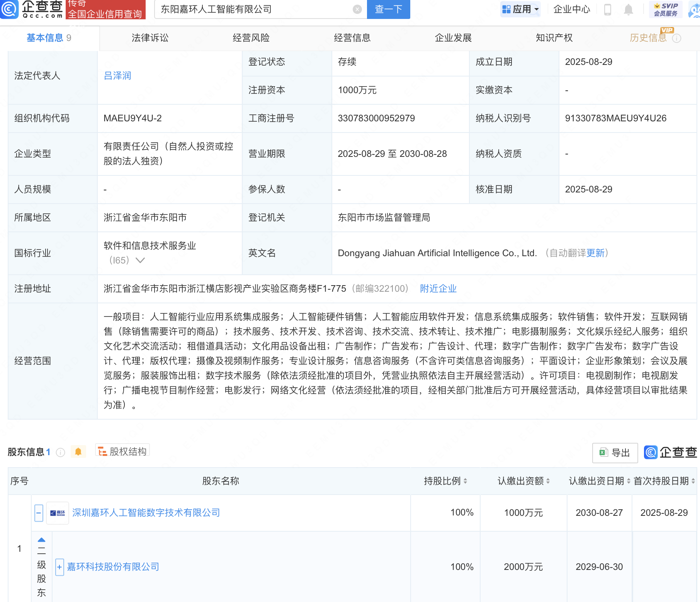Open the 应用 dropdown menu

pos(520,9)
